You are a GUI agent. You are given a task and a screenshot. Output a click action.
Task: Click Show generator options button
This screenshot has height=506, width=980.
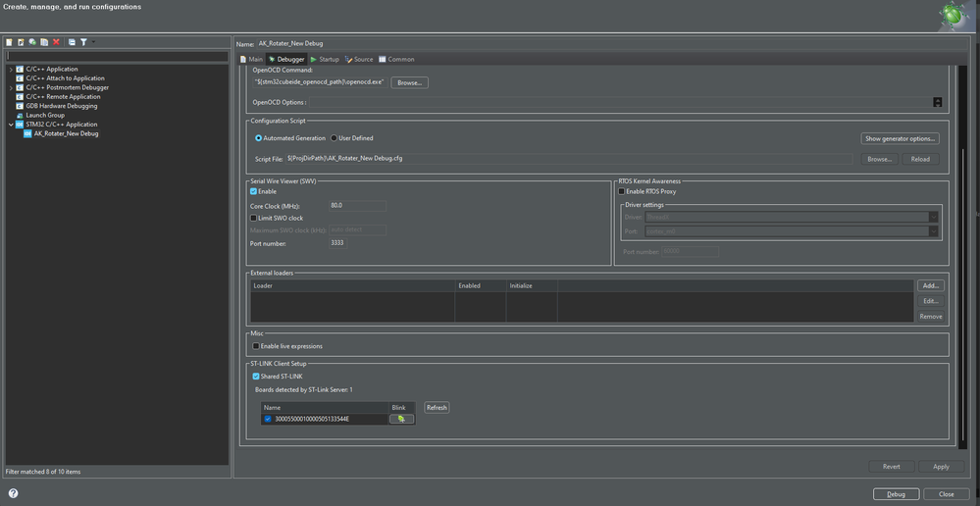tap(900, 138)
